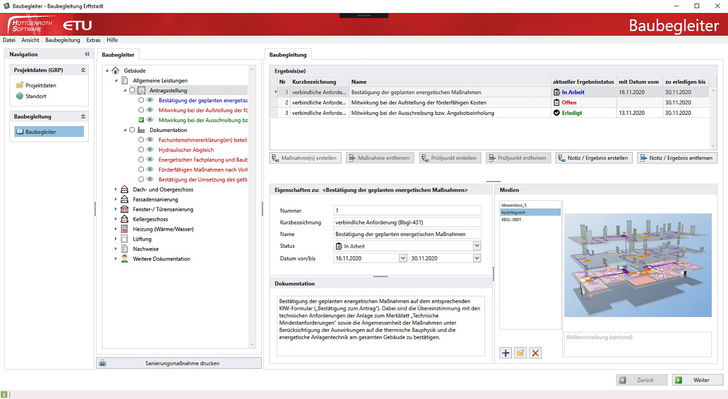
Task: Open the Baubegleitung menu in menu bar
Action: pos(63,40)
